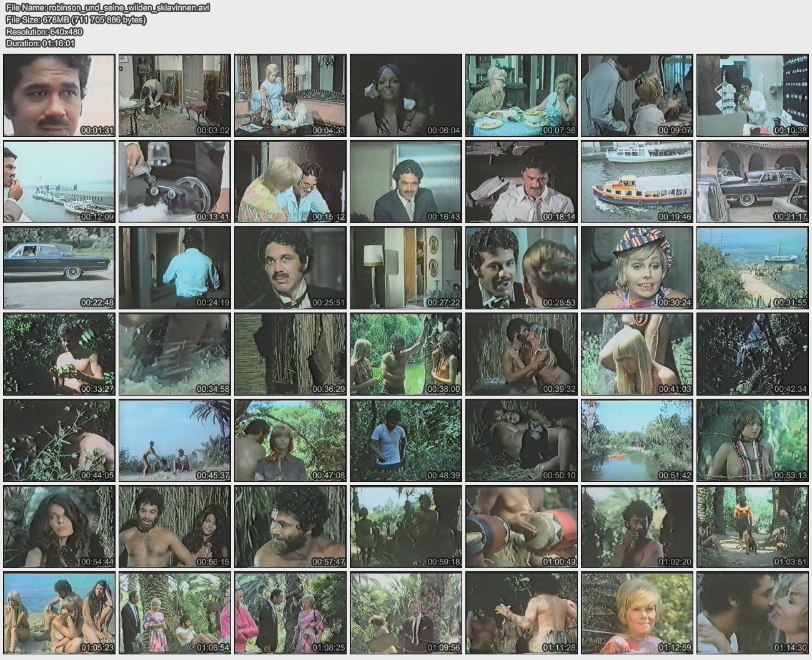Open the thumbnail at 00:07:36
The image size is (812, 660).
522,95
